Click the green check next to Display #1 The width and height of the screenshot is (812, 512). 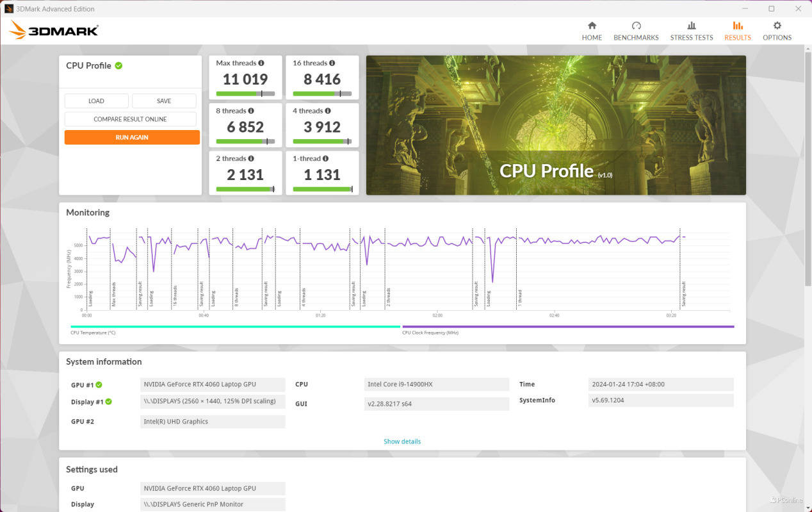pyautogui.click(x=108, y=402)
